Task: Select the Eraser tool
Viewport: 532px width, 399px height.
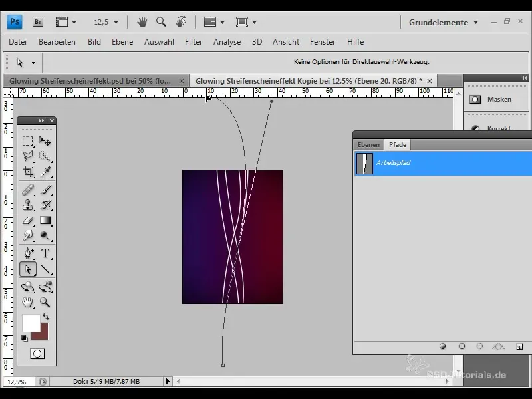Action: coord(27,221)
